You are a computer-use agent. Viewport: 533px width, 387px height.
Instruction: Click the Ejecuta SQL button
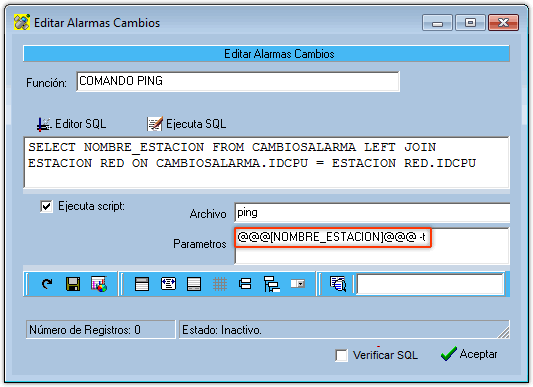tap(187, 124)
